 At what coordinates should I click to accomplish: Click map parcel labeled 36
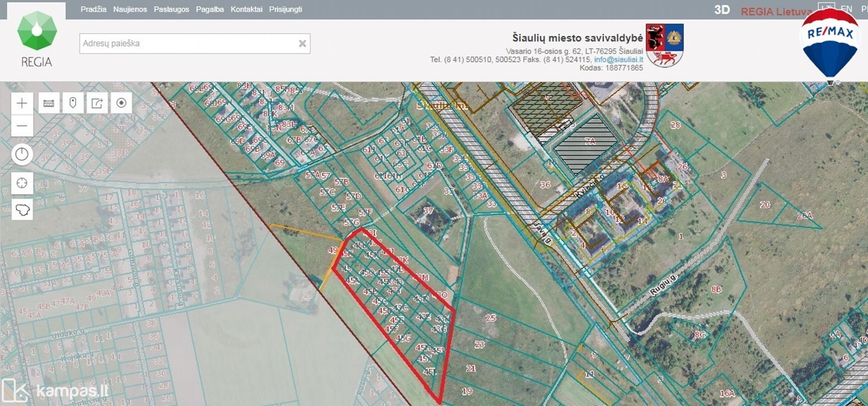(545, 185)
